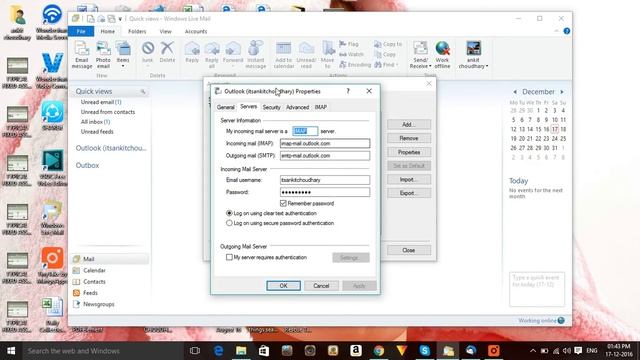The image size is (640, 360).
Task: Select IMAP tab in Properties dialog
Action: (x=321, y=107)
